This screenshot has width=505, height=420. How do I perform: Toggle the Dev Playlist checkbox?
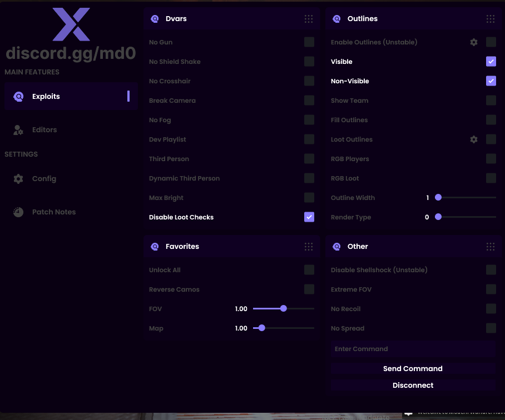(309, 139)
